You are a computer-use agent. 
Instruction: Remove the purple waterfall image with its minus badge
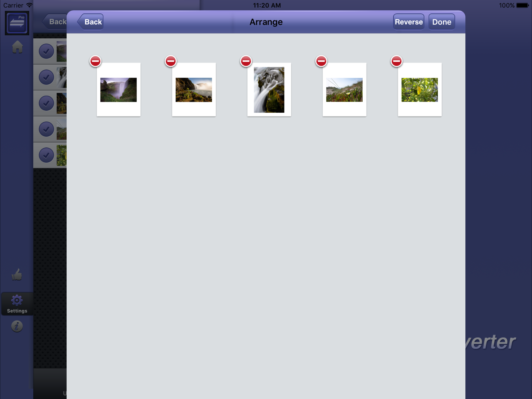[x=96, y=61]
